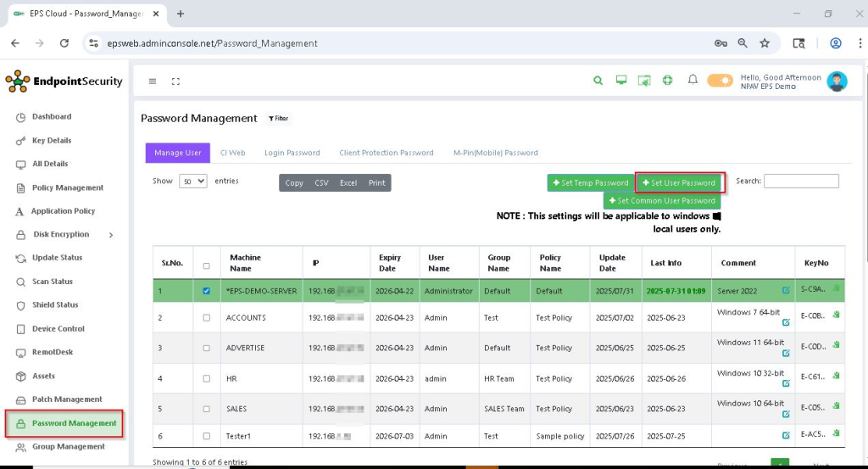Check the SALES row checkbox

[x=207, y=409]
